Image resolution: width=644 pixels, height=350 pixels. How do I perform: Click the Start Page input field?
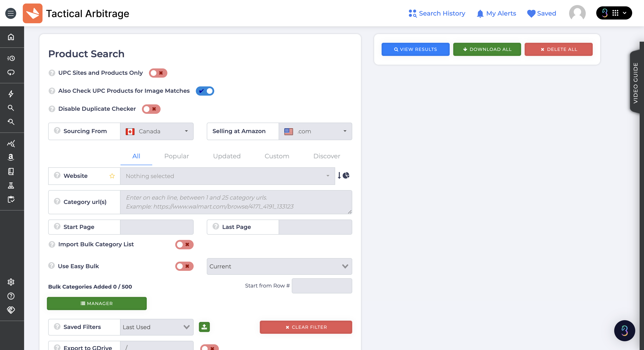(157, 227)
